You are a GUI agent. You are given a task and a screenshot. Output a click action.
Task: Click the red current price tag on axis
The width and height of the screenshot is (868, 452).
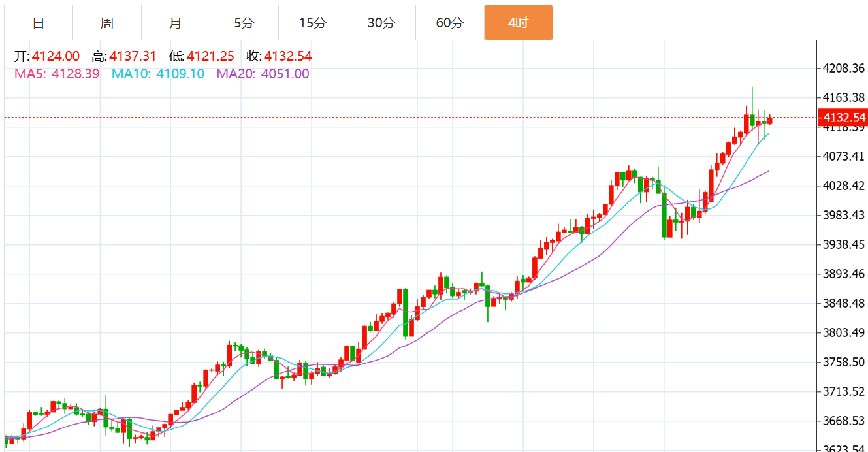pos(843,118)
